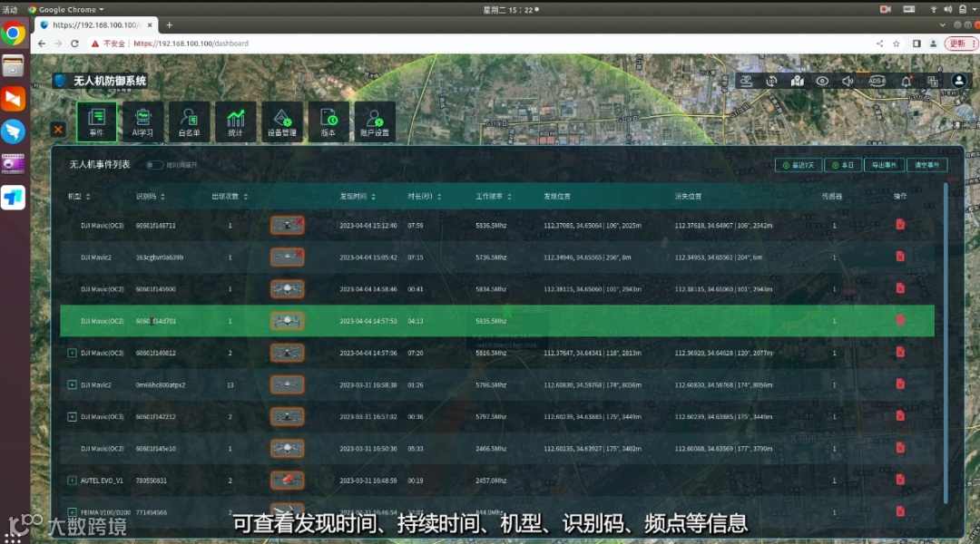The image size is (980, 544).
Task: Toggle the 按时间展开 switch
Action: click(x=153, y=165)
